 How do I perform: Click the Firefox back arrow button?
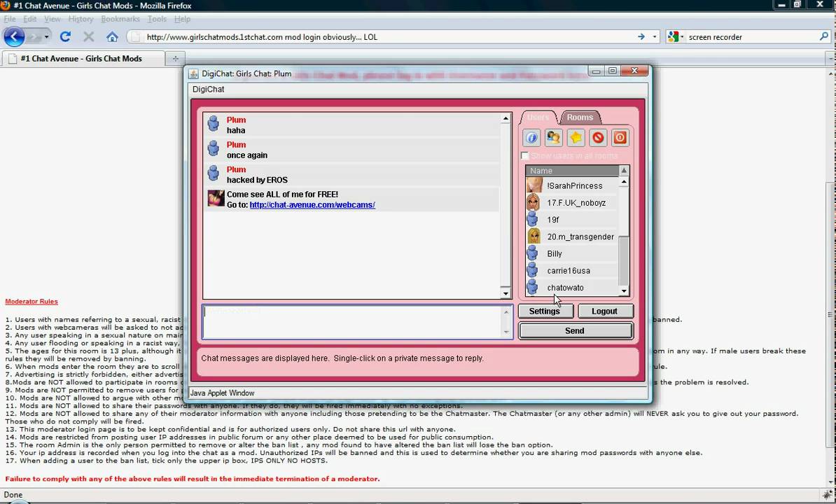14,37
